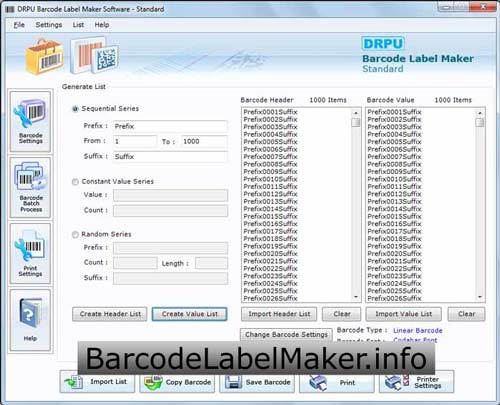Select Prefix0002Suffix in Barcode Value list
The height and width of the screenshot is (405, 500).
(394, 119)
